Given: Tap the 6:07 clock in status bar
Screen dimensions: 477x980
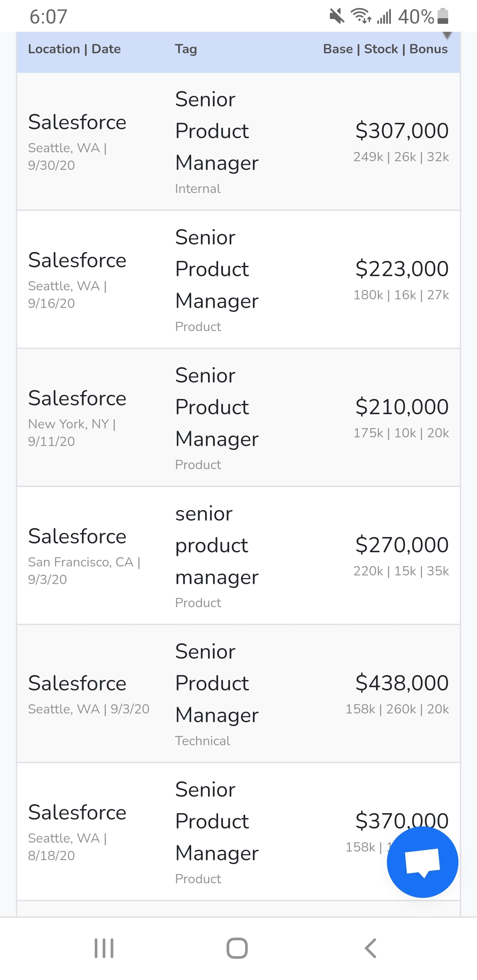Looking at the screenshot, I should pos(48,17).
